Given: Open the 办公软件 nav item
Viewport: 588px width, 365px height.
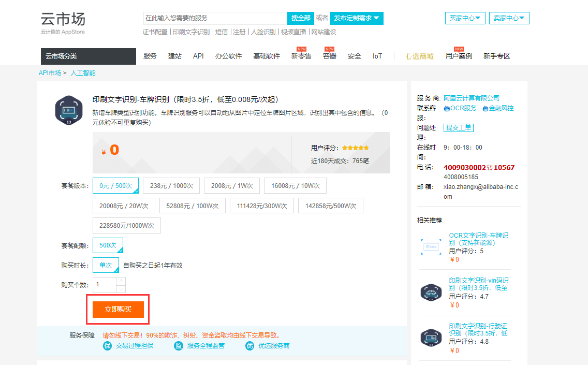Looking at the screenshot, I should pos(228,56).
